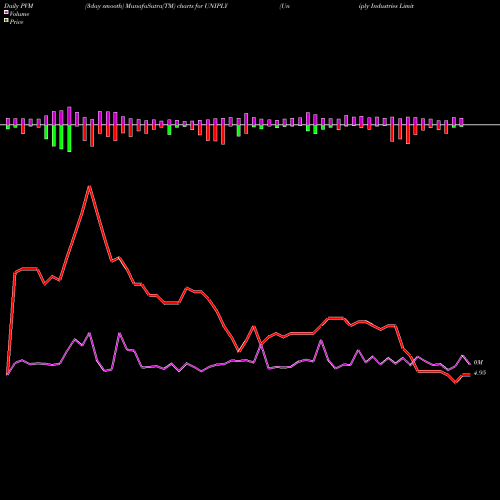Select the 'Volume' legend label
Image resolution: width=500 pixels, height=500 pixels.
click(x=19, y=14)
